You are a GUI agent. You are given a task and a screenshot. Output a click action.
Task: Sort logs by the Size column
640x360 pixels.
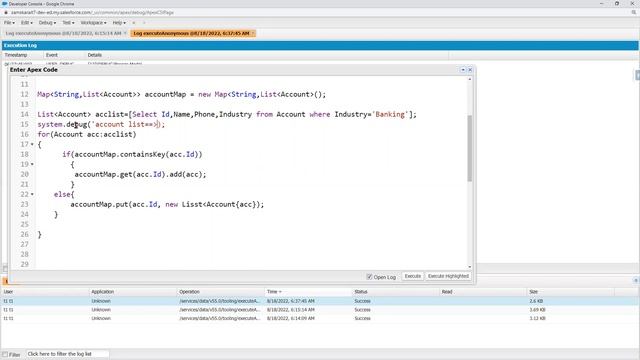(x=571, y=292)
